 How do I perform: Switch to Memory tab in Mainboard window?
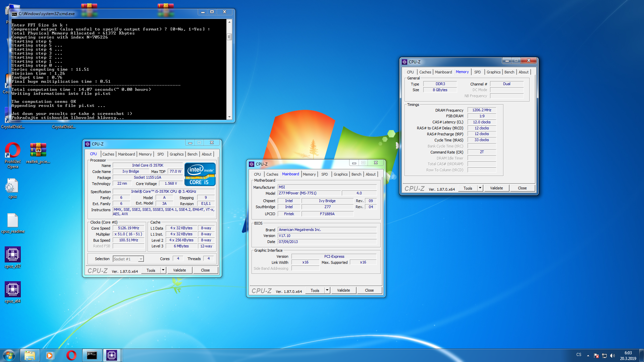[x=309, y=174]
